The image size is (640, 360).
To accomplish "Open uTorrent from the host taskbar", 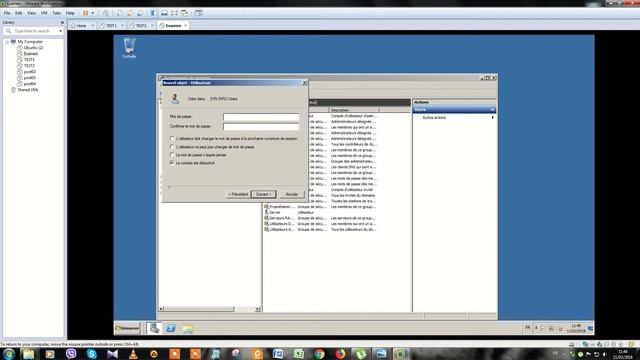I will pos(361,354).
